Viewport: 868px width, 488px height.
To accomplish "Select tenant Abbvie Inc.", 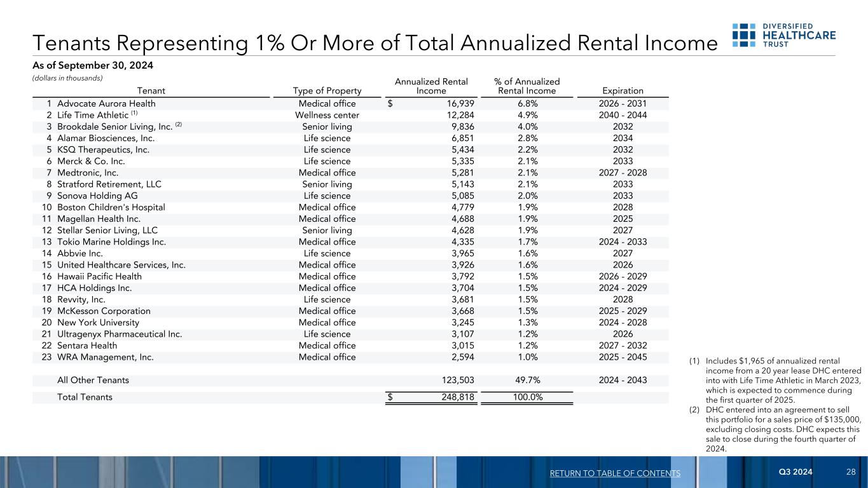I will pos(79,253).
